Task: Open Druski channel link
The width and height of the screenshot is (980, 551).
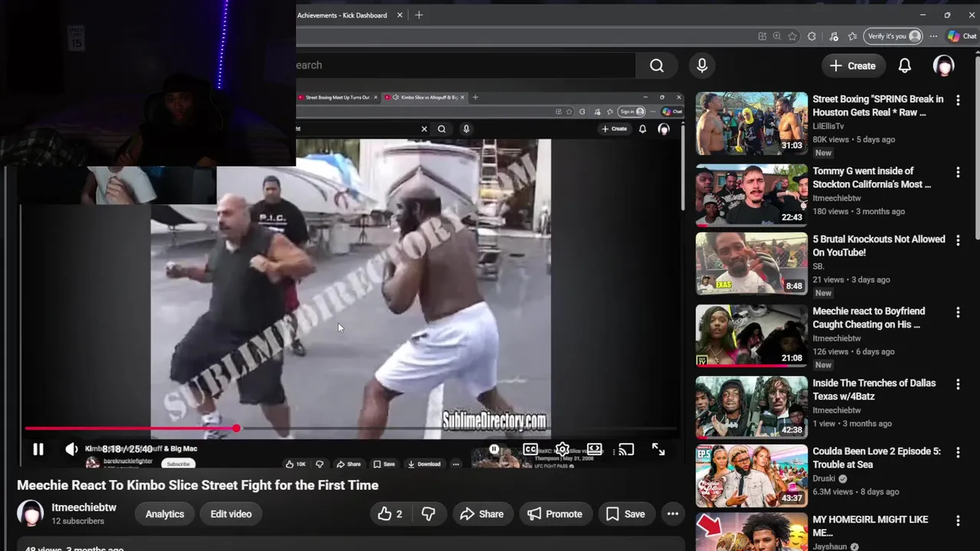Action: pyautogui.click(x=824, y=478)
